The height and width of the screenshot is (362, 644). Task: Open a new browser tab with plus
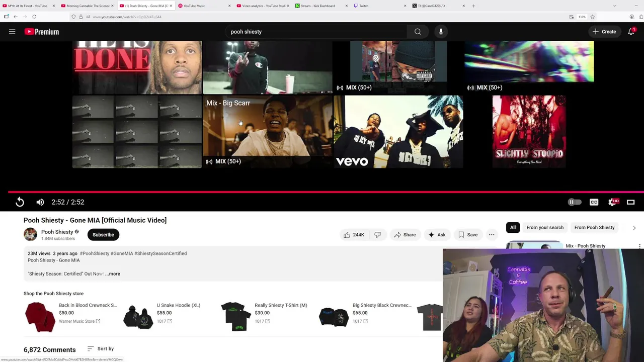coord(473,6)
